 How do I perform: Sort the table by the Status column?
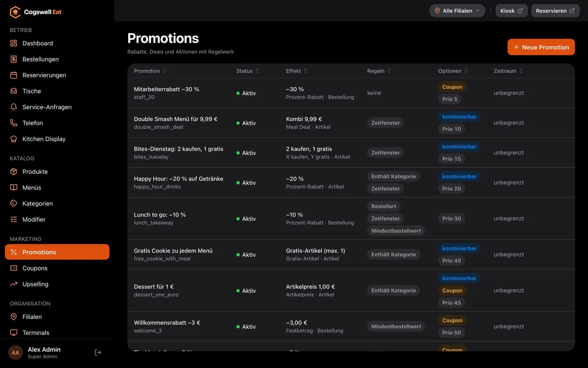248,71
